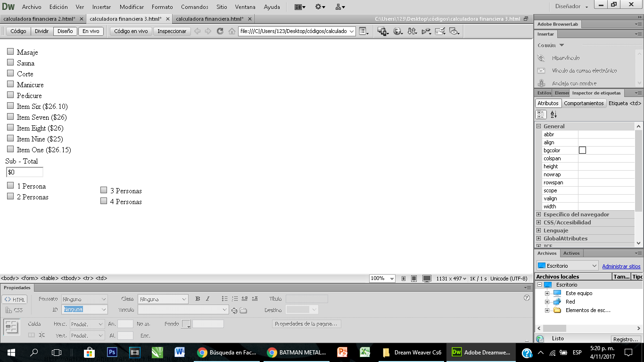Viewport: 644px width, 362px height.
Task: Click the Administrar sitios link
Action: click(x=621, y=266)
